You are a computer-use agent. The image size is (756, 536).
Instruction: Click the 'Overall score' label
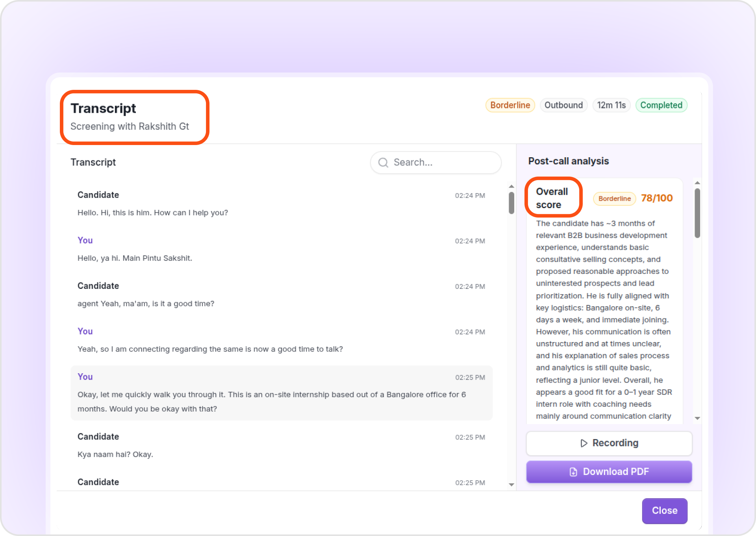tap(552, 198)
